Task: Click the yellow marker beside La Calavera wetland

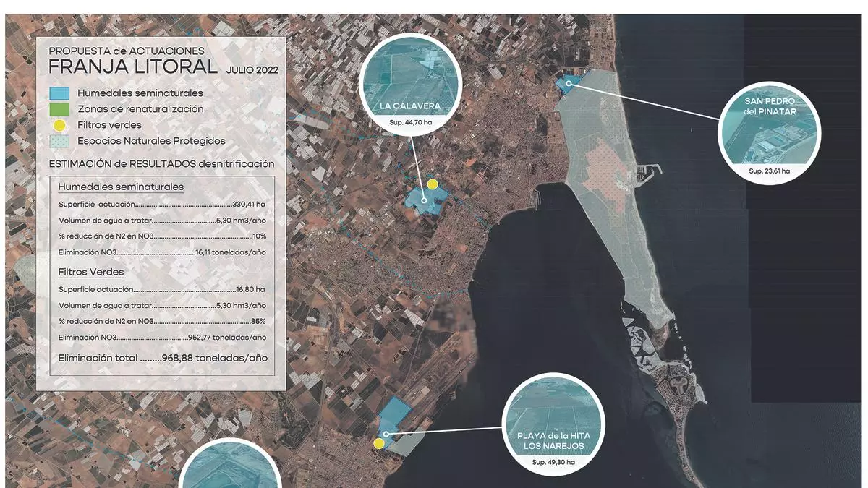Action: pyautogui.click(x=432, y=184)
